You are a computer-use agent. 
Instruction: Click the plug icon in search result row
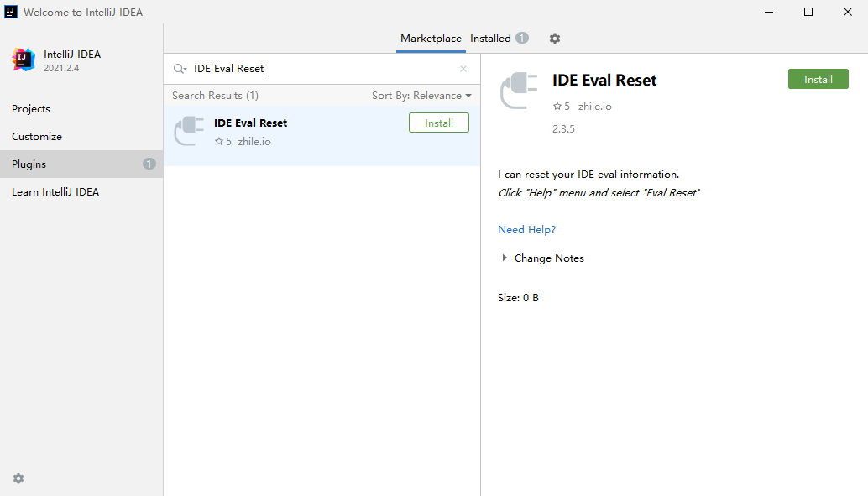[189, 131]
